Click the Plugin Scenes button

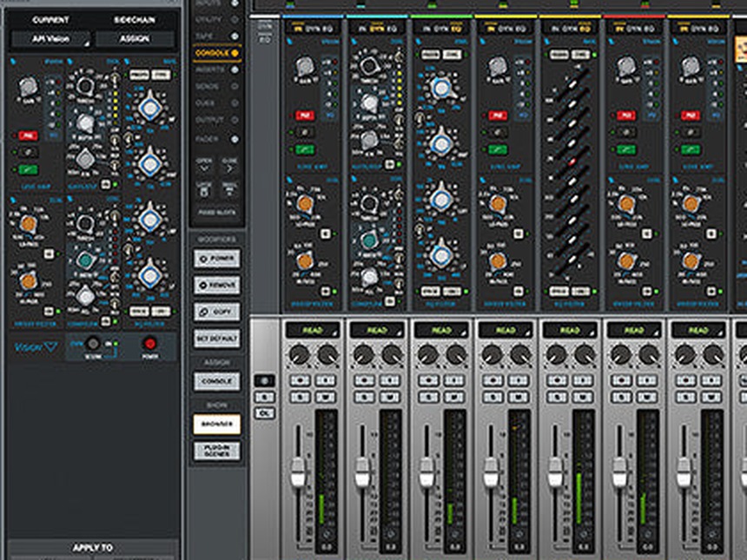[x=217, y=451]
